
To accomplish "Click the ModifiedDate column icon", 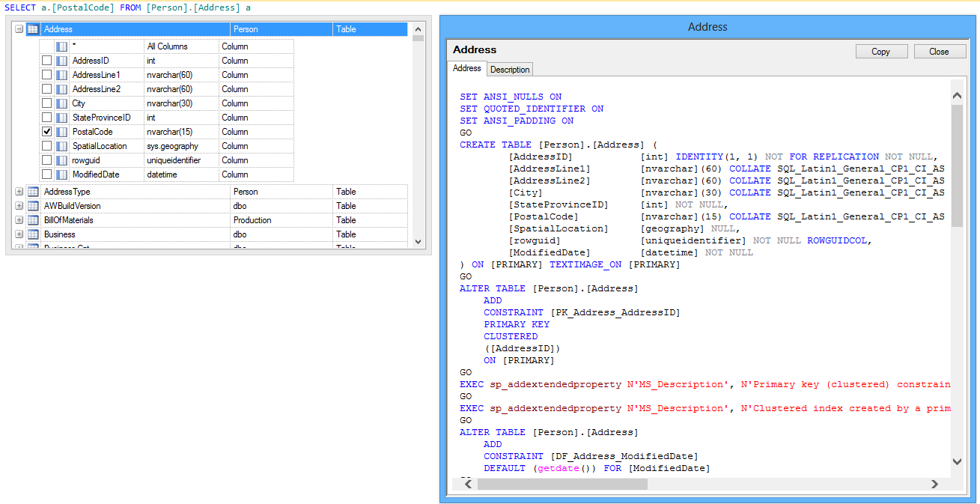I will pyautogui.click(x=62, y=174).
